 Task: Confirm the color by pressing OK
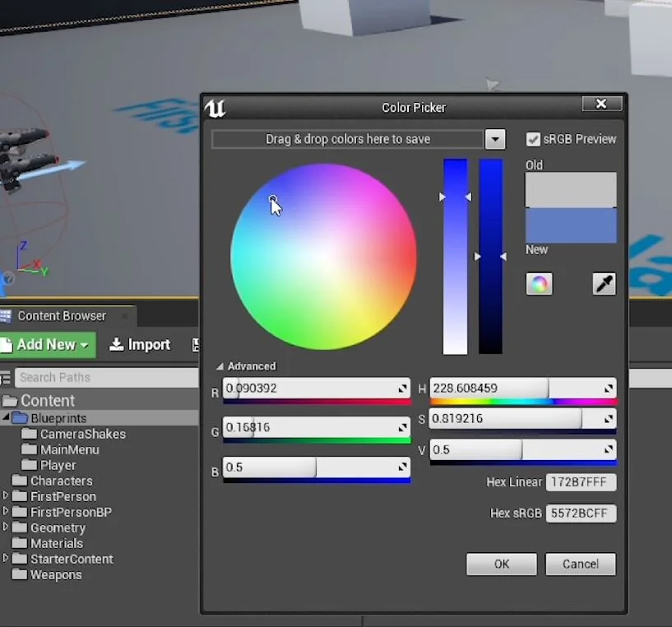pyautogui.click(x=501, y=564)
